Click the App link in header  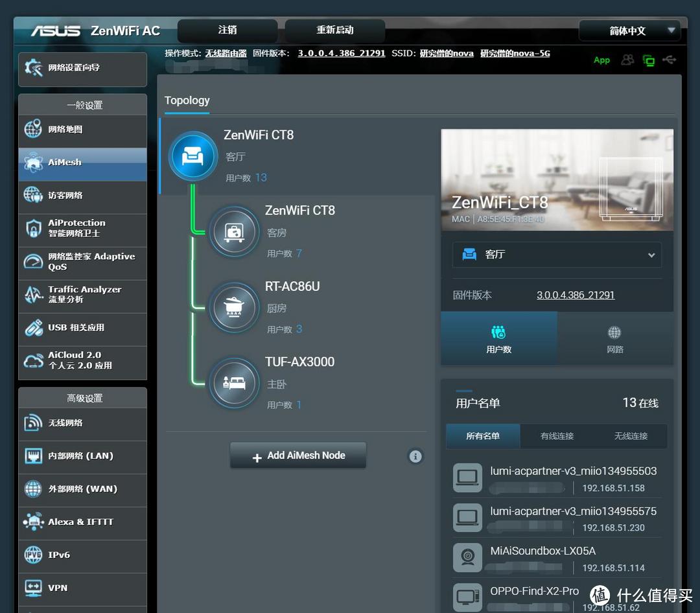tap(601, 60)
